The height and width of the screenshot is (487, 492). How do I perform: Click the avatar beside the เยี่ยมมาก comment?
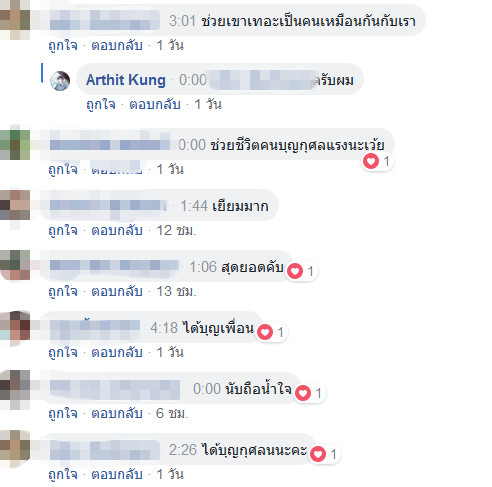pyautogui.click(x=15, y=205)
